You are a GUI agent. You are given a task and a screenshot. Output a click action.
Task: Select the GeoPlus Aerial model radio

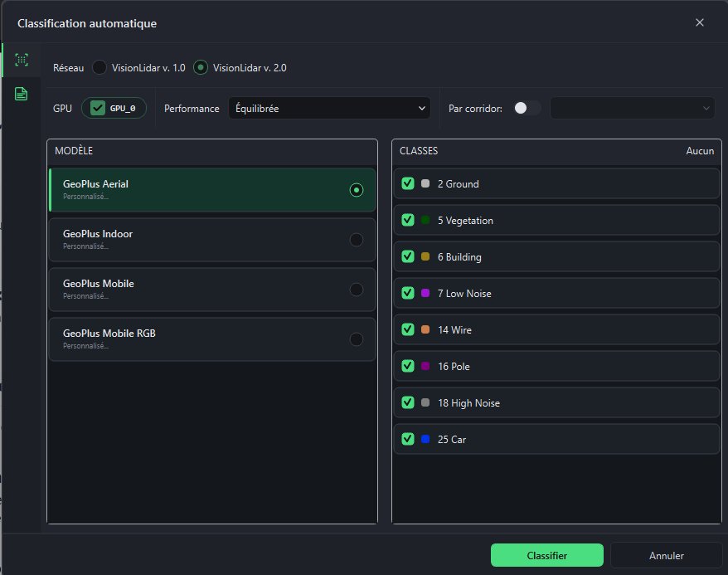[x=356, y=190]
